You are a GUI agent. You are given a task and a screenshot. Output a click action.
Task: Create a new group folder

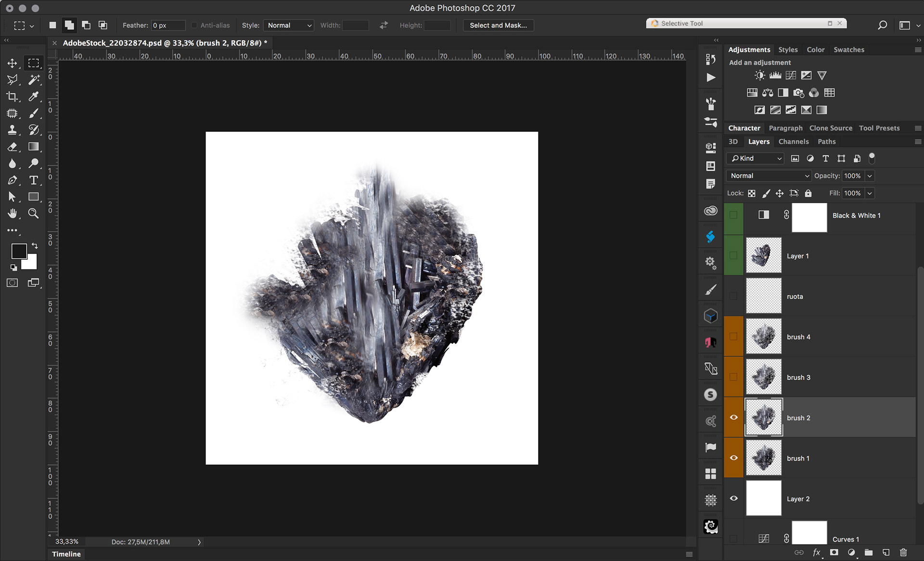[x=869, y=552]
